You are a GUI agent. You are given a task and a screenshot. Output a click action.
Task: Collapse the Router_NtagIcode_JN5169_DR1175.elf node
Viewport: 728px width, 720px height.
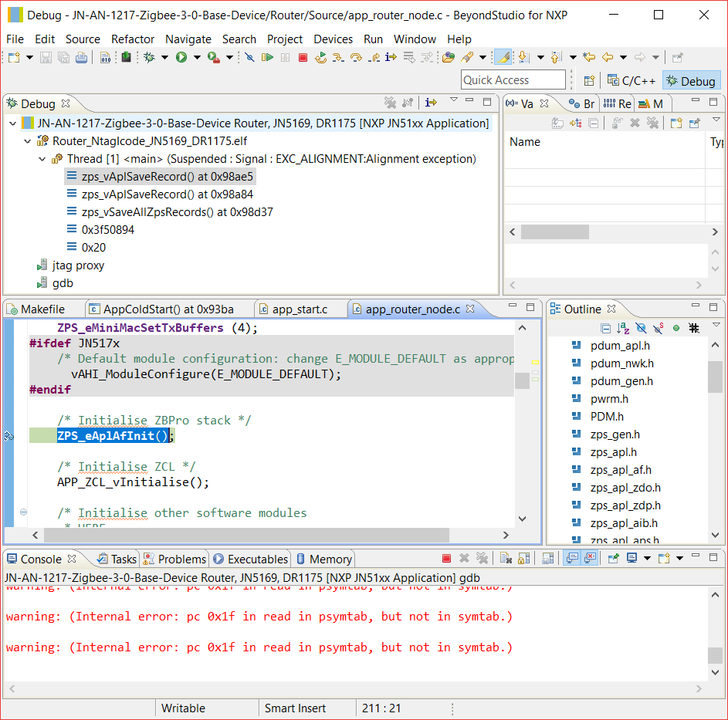(x=27, y=141)
